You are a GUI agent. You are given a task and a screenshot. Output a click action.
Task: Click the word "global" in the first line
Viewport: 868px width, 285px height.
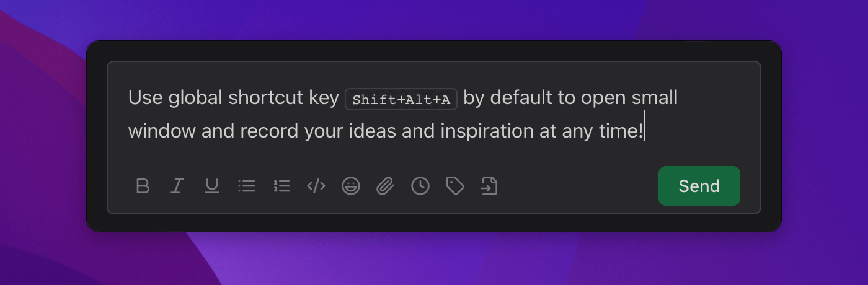[x=195, y=98]
